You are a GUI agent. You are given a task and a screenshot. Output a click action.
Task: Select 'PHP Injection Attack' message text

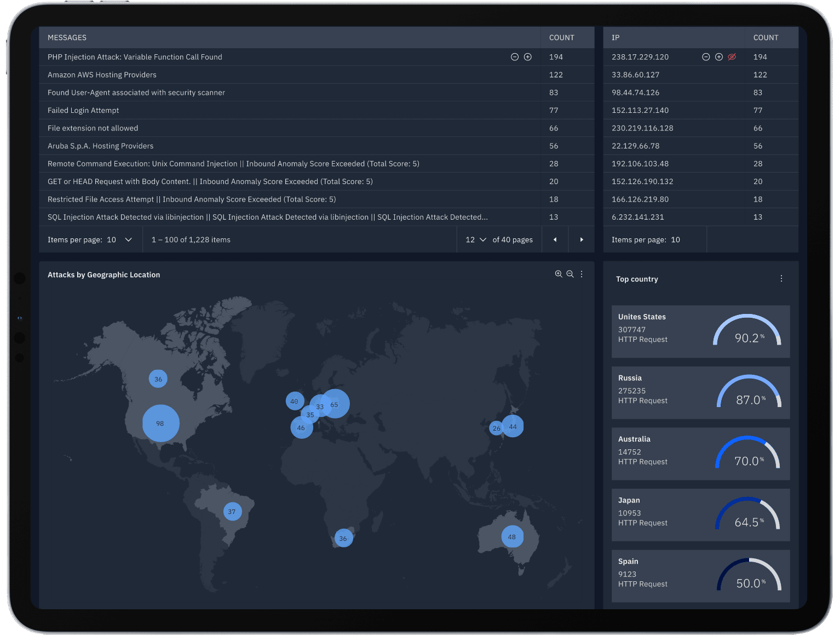(135, 57)
